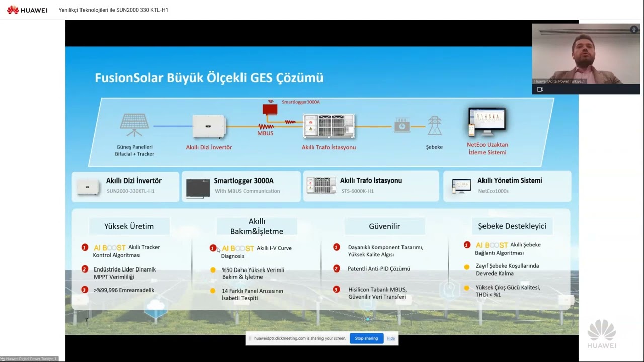644x362 pixels.
Task: Click the text '>%99,996 Emreamadelik'
Action: pyautogui.click(x=125, y=290)
